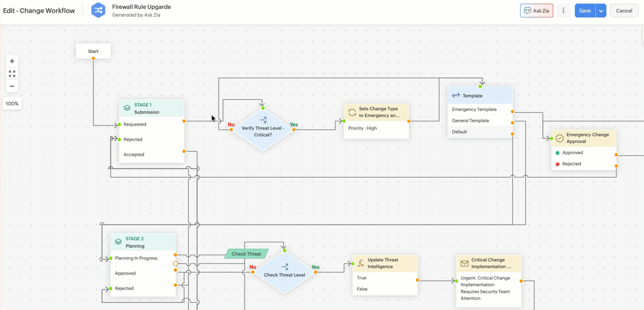This screenshot has height=310, width=644.
Task: Click the Yes label of Check Threat Level
Action: coord(316,267)
